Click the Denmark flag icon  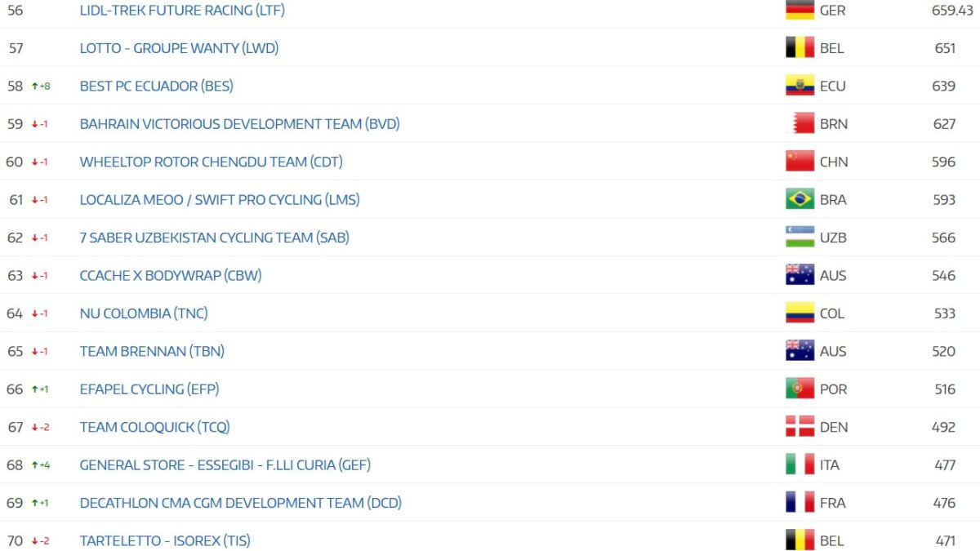[800, 426]
